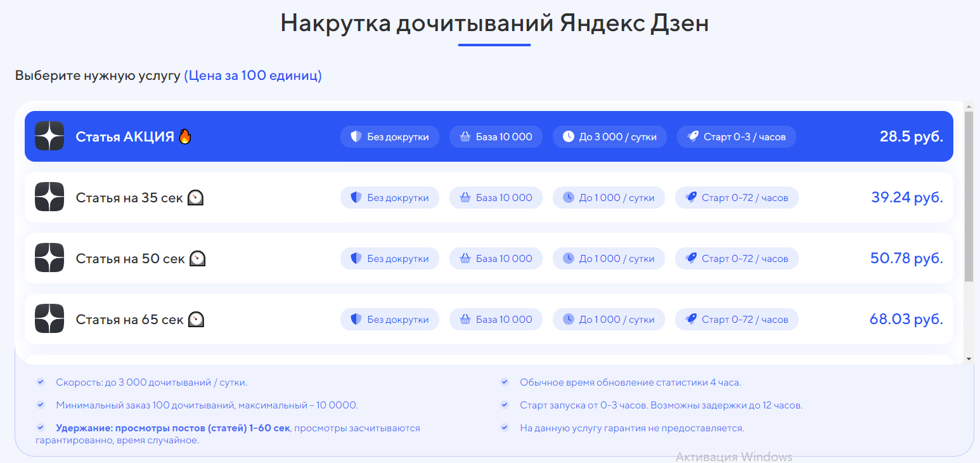Click clock icon in 50 сек row's До 1 000 badge
980x463 pixels.
569,258
